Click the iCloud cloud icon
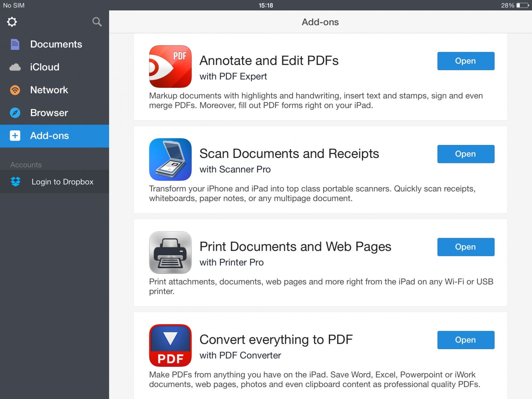532x399 pixels. pyautogui.click(x=15, y=67)
